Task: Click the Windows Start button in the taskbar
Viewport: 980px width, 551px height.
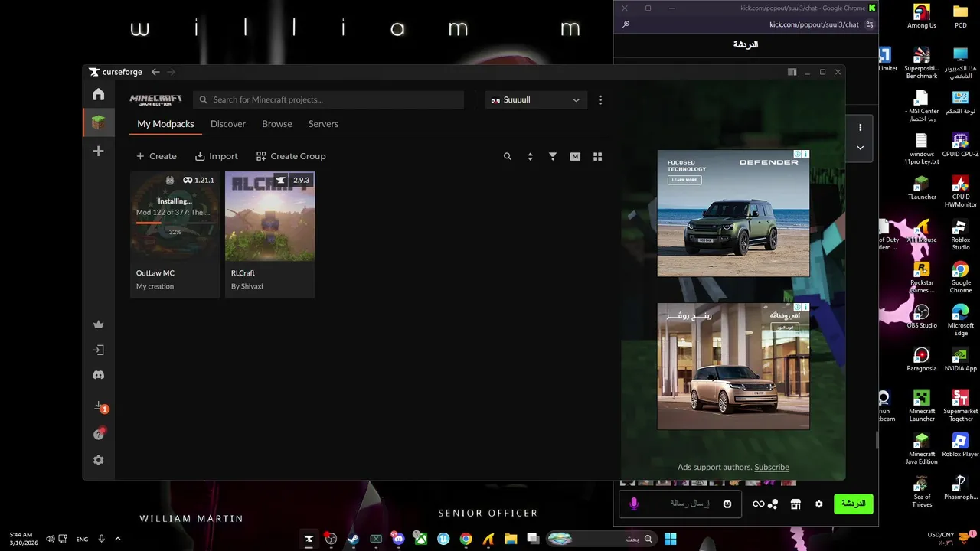Action: 671,539
